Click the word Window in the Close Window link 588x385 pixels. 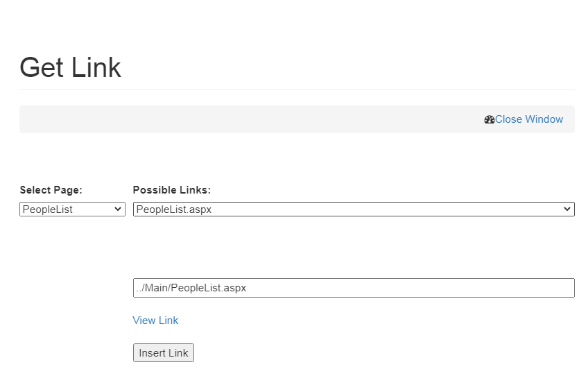(x=544, y=119)
